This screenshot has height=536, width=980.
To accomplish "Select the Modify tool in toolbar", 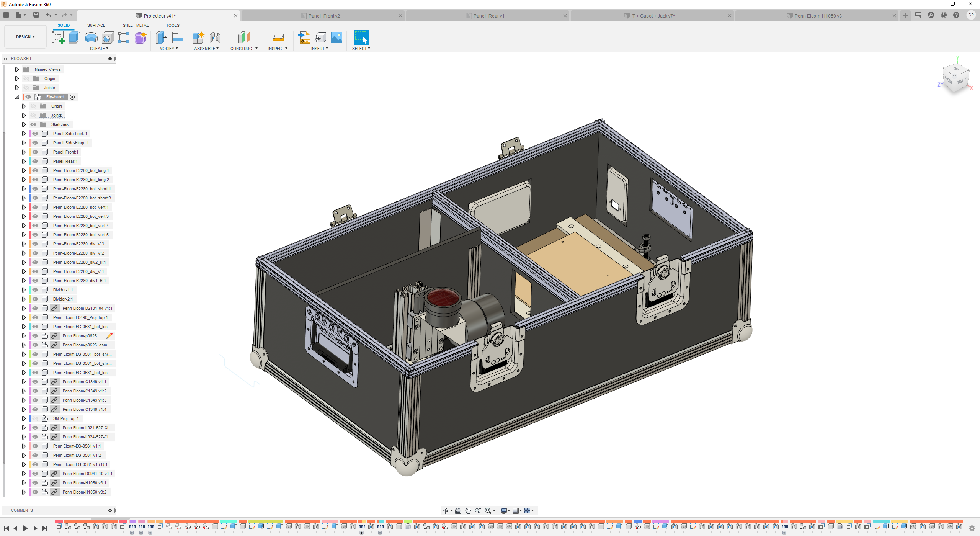I will click(167, 47).
